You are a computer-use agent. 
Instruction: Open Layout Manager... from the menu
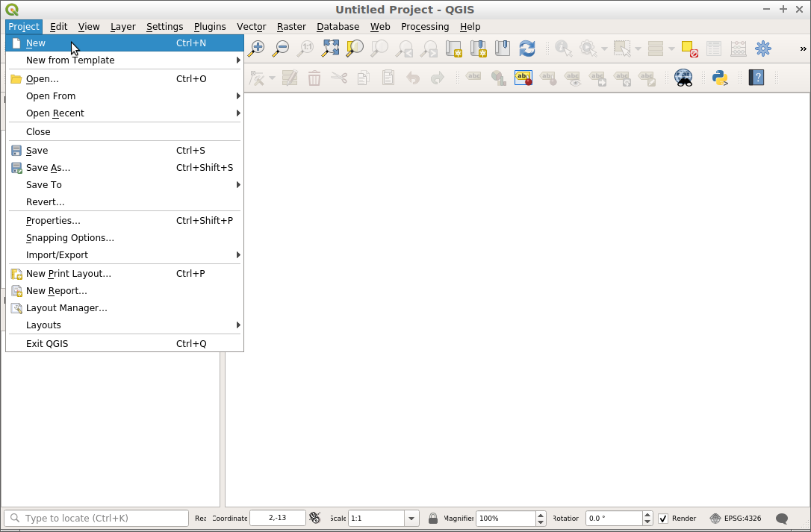pos(125,307)
